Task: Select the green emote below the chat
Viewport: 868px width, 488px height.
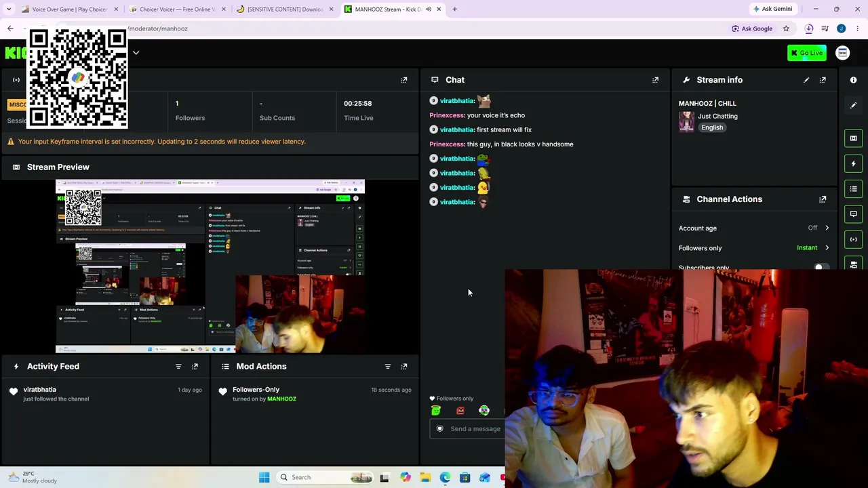Action: click(x=436, y=411)
